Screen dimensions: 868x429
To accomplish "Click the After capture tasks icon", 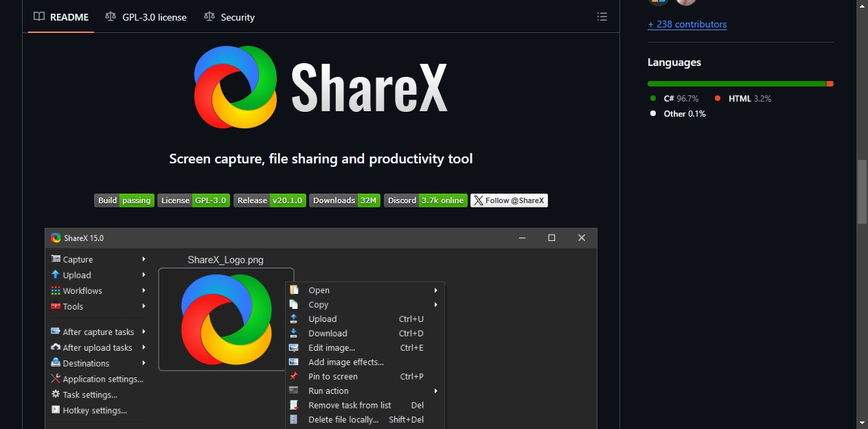I will 56,332.
